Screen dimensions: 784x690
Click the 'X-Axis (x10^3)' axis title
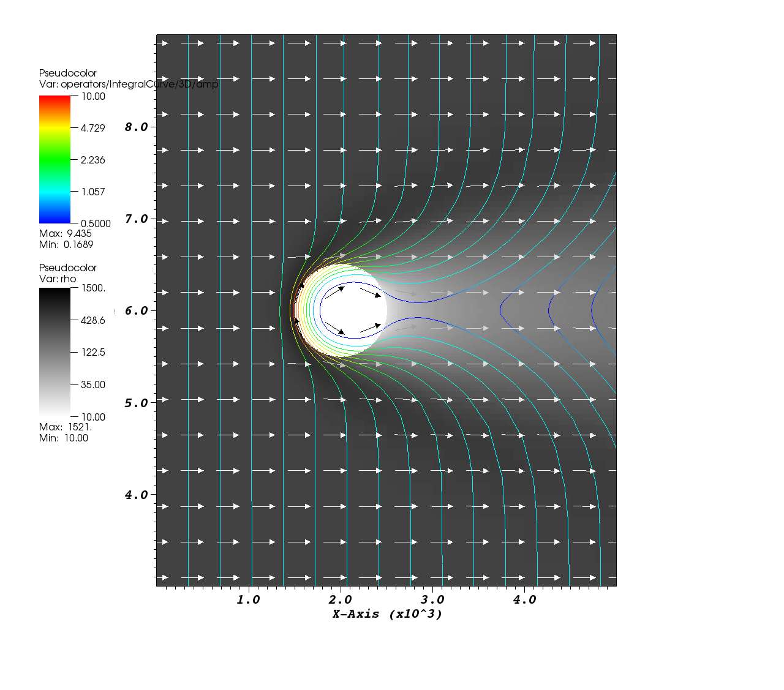(x=387, y=613)
